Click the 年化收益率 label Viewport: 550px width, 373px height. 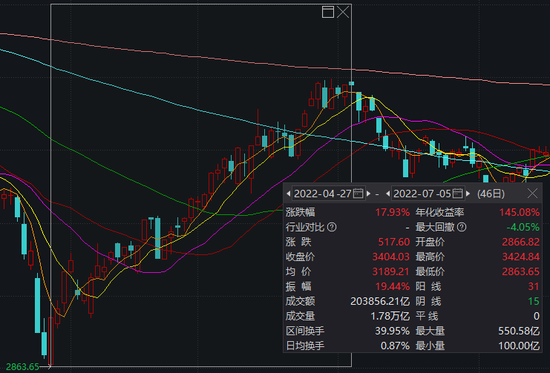[440, 212]
